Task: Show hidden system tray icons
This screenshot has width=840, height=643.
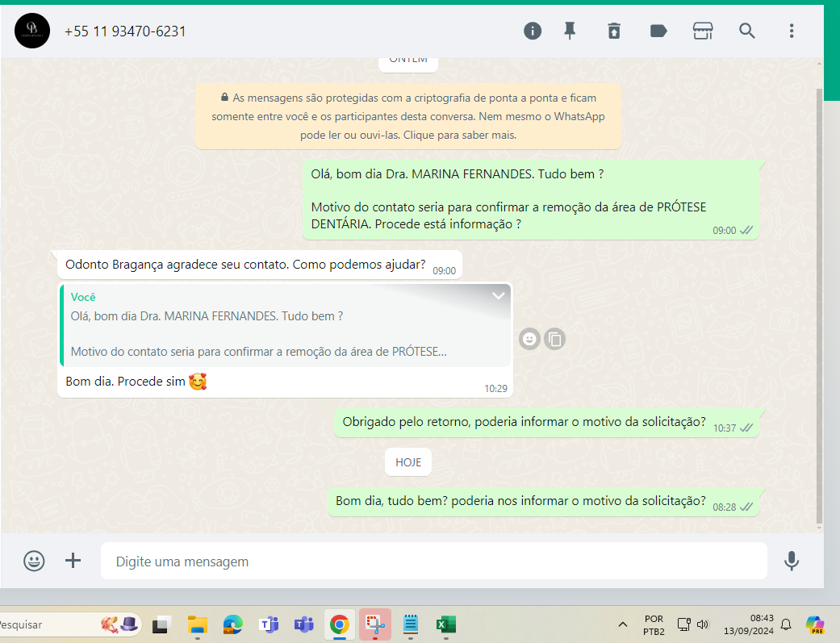Action: (x=622, y=624)
